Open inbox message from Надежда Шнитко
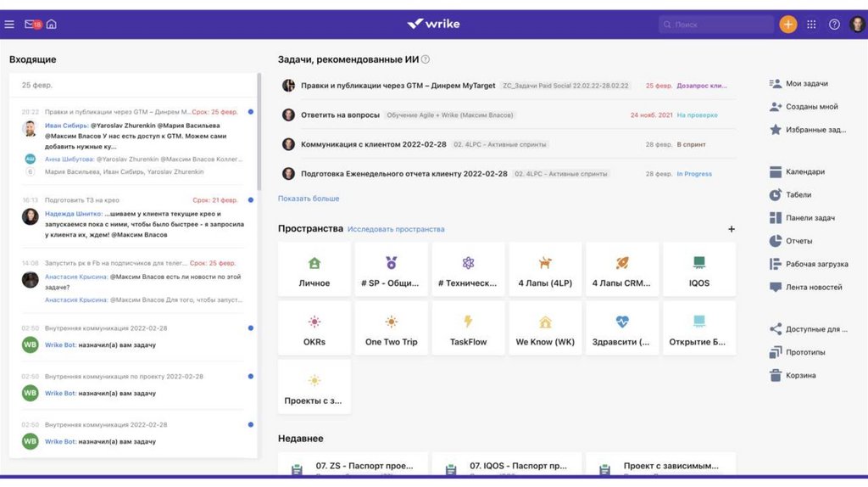Image resolution: width=868 pixels, height=487 pixels. [x=133, y=217]
